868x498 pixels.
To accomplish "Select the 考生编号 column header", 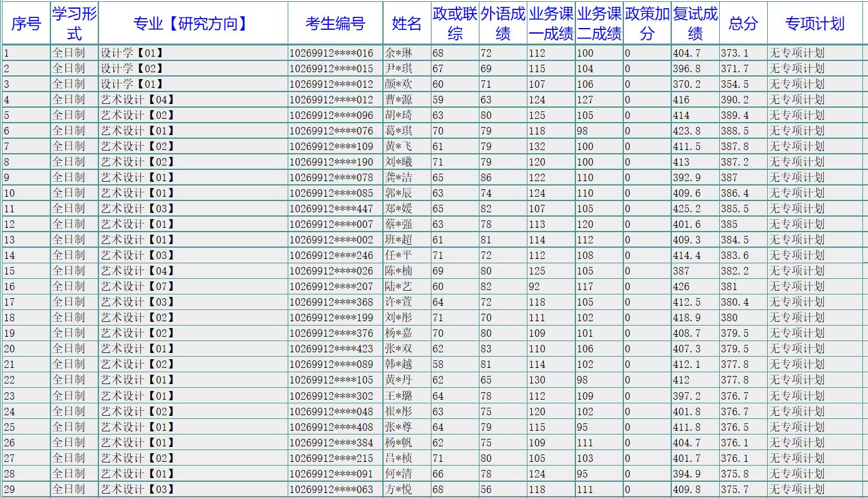I will click(x=335, y=24).
